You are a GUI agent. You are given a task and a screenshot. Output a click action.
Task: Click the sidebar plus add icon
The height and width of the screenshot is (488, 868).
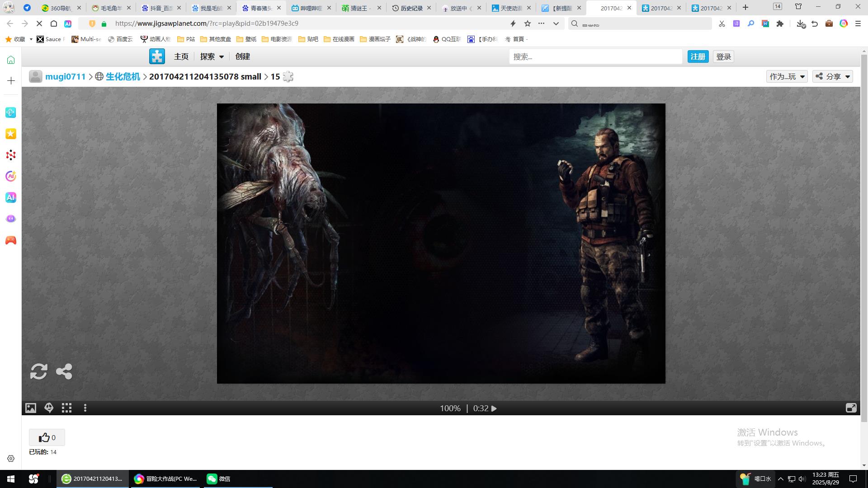pos(11,81)
